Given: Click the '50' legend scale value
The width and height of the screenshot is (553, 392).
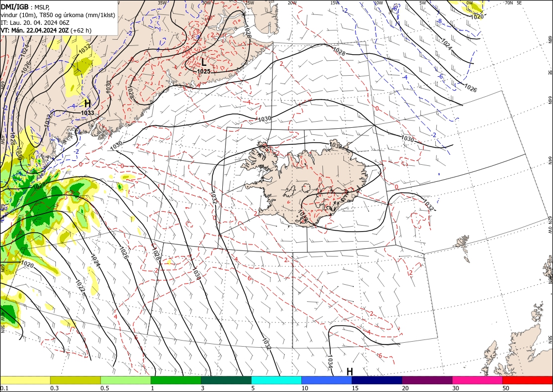Looking at the screenshot, I should point(506,388).
